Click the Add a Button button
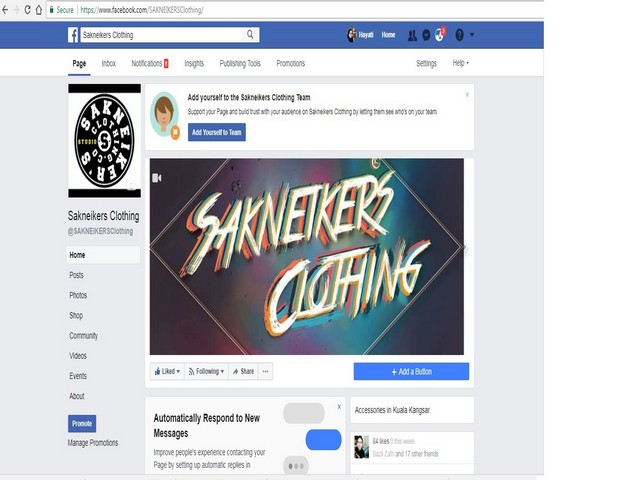This screenshot has height=480, width=640. [x=411, y=371]
